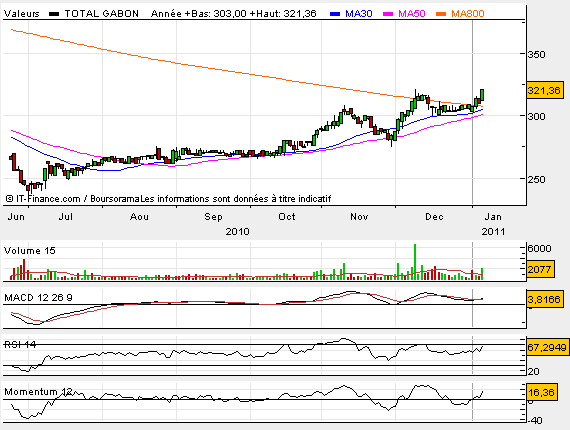The height and width of the screenshot is (430, 570).
Task: Select the MA50 legend label
Action: [x=412, y=14]
